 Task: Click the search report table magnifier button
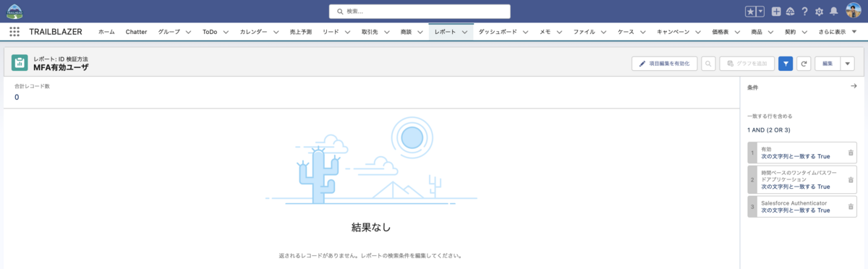[708, 64]
